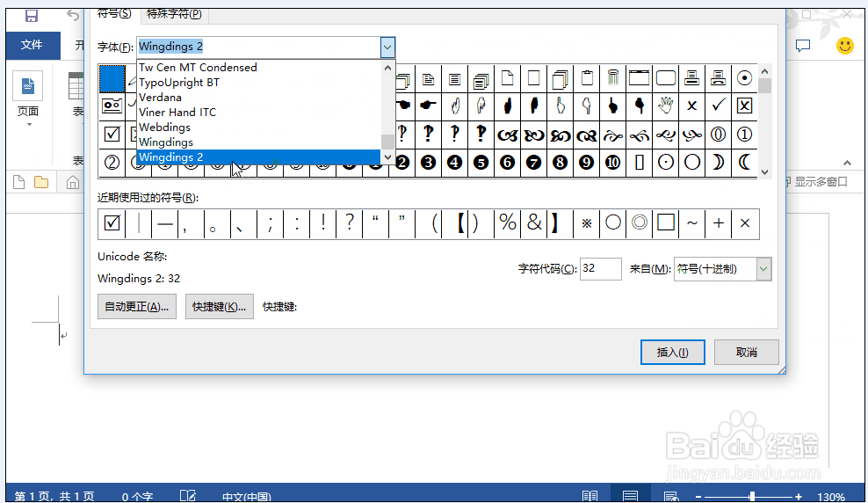Click the zoom slider handle
This screenshot has height=503, width=868.
752,496
